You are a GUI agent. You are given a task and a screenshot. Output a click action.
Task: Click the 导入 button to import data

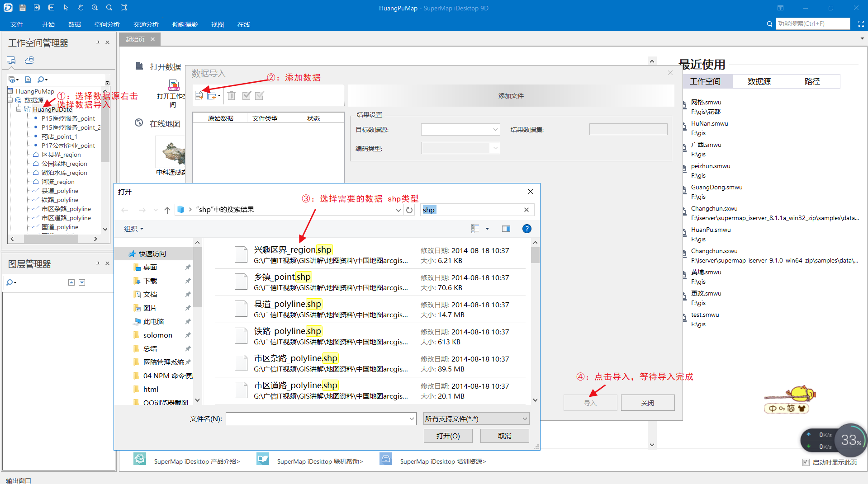pyautogui.click(x=590, y=402)
